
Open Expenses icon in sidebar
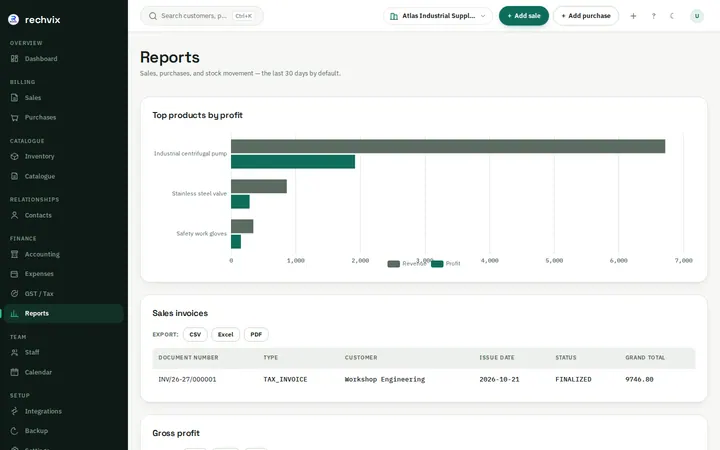15,274
